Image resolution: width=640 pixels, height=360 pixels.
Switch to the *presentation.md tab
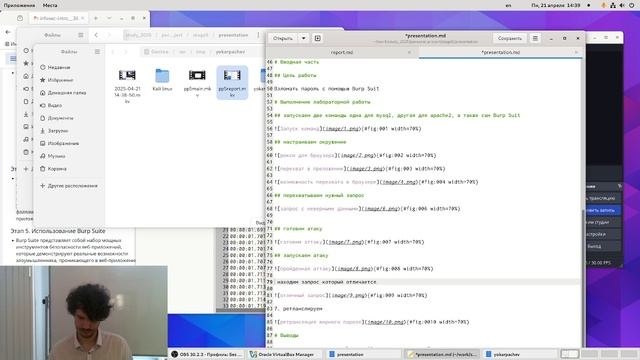pos(500,52)
